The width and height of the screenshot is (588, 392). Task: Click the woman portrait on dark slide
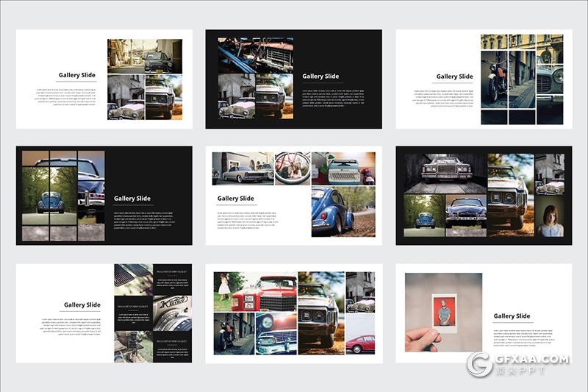pos(549,220)
